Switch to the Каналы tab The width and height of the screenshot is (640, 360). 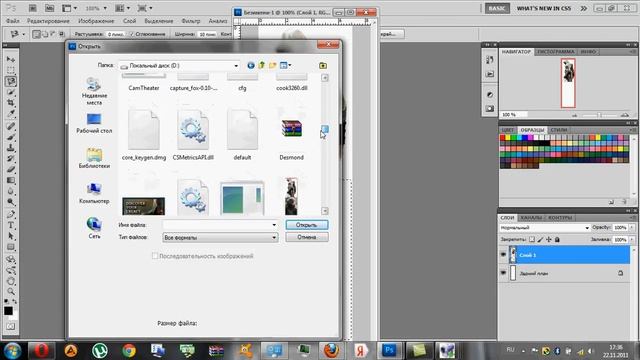pyautogui.click(x=531, y=218)
